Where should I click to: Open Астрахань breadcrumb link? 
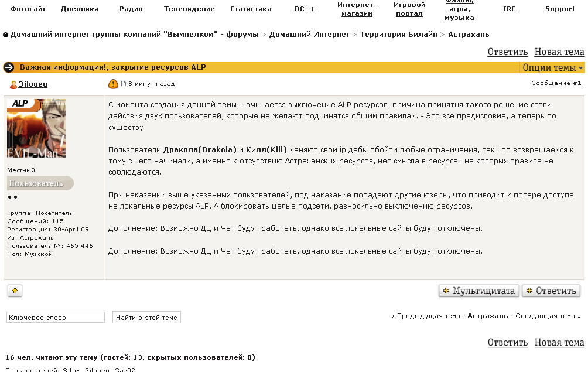click(x=469, y=35)
